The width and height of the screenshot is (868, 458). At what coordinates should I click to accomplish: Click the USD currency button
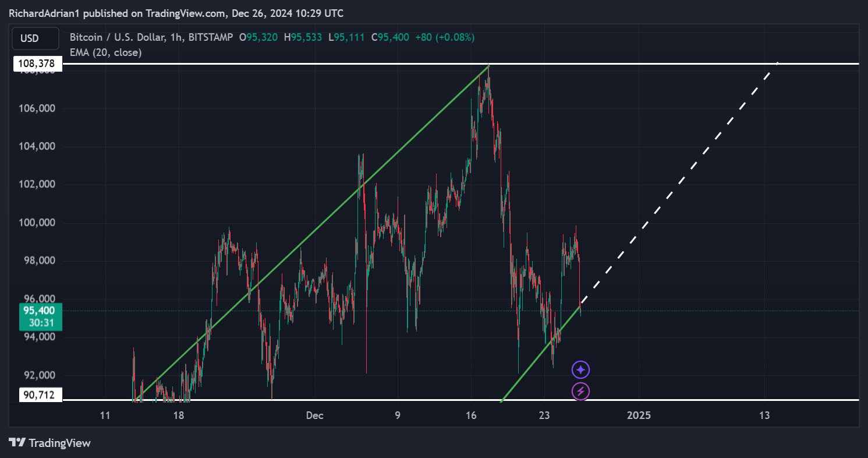click(34, 38)
